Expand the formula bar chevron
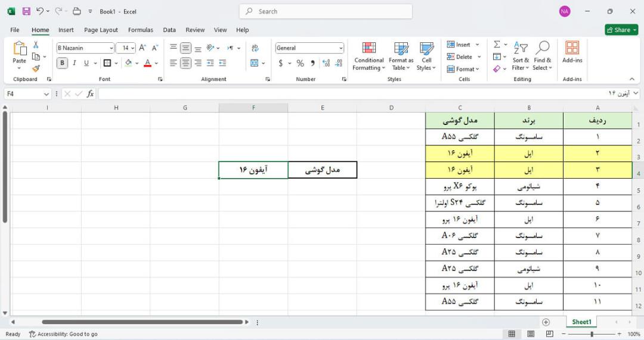 (x=636, y=93)
